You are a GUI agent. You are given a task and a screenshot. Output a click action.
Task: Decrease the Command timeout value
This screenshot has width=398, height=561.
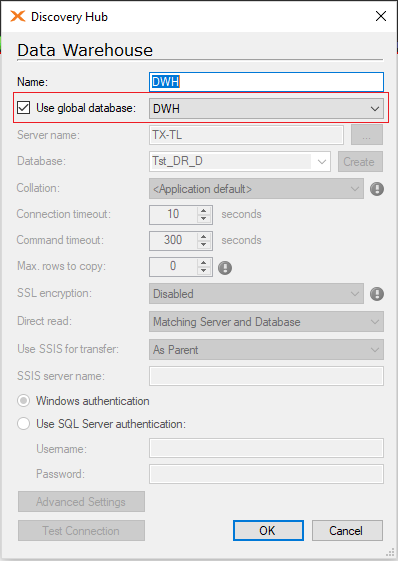tap(204, 244)
